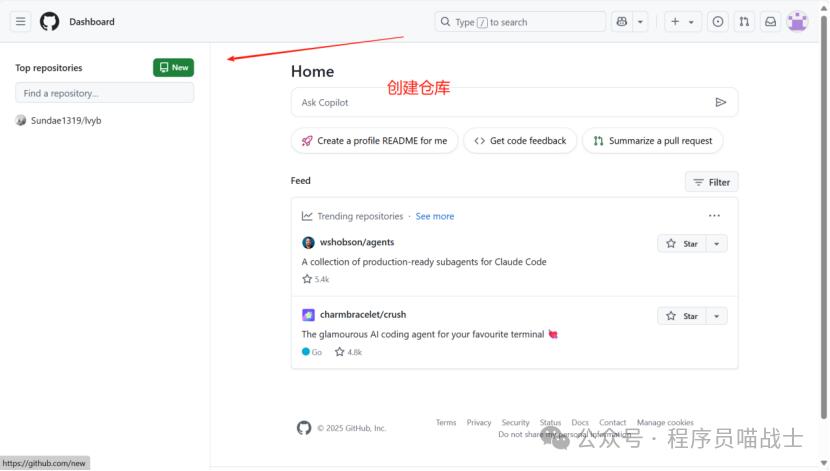The image size is (830, 471).
Task: Open the Issues icon in header
Action: [x=717, y=22]
